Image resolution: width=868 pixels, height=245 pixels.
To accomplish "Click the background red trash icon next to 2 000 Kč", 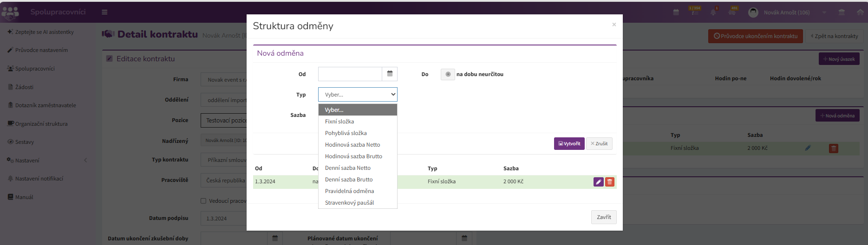I will click(x=834, y=148).
